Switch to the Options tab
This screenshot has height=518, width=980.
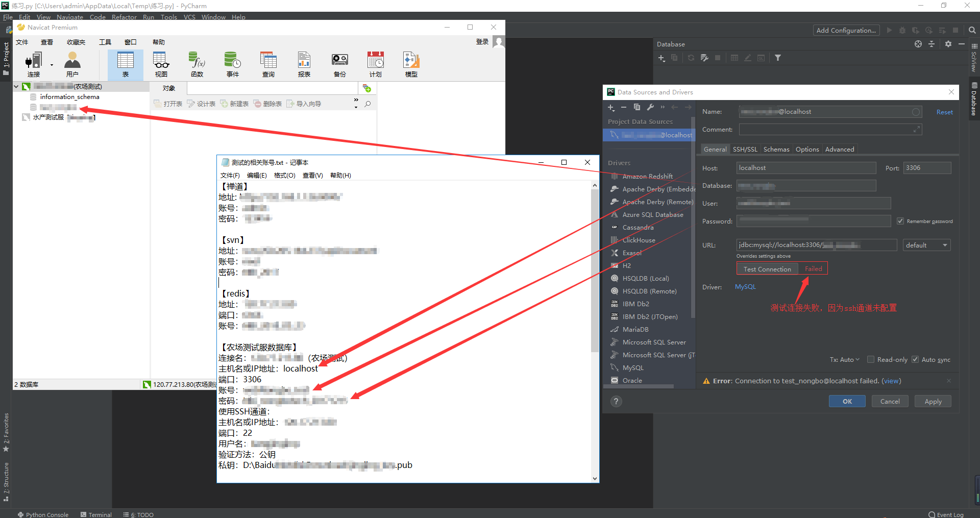(807, 149)
